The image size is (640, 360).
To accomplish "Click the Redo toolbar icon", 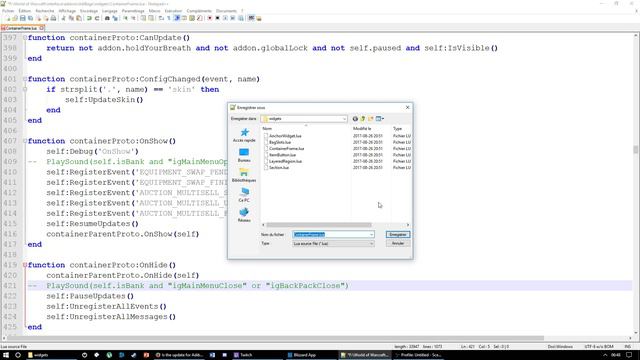I will click(97, 18).
